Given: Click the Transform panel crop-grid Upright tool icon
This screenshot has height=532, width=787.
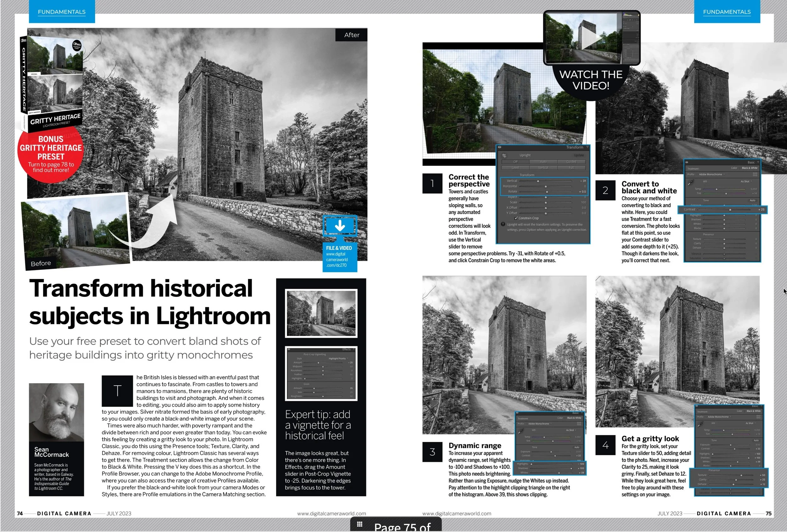Looking at the screenshot, I should (504, 156).
